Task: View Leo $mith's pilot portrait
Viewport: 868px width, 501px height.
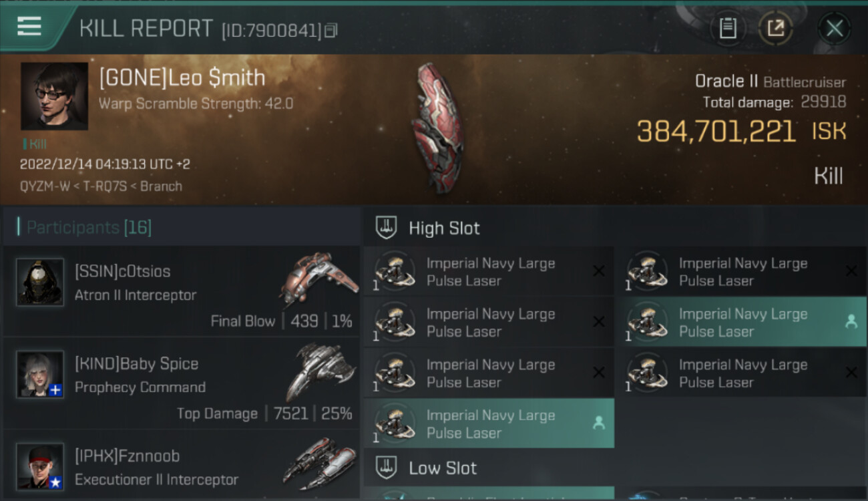Action: 54,96
